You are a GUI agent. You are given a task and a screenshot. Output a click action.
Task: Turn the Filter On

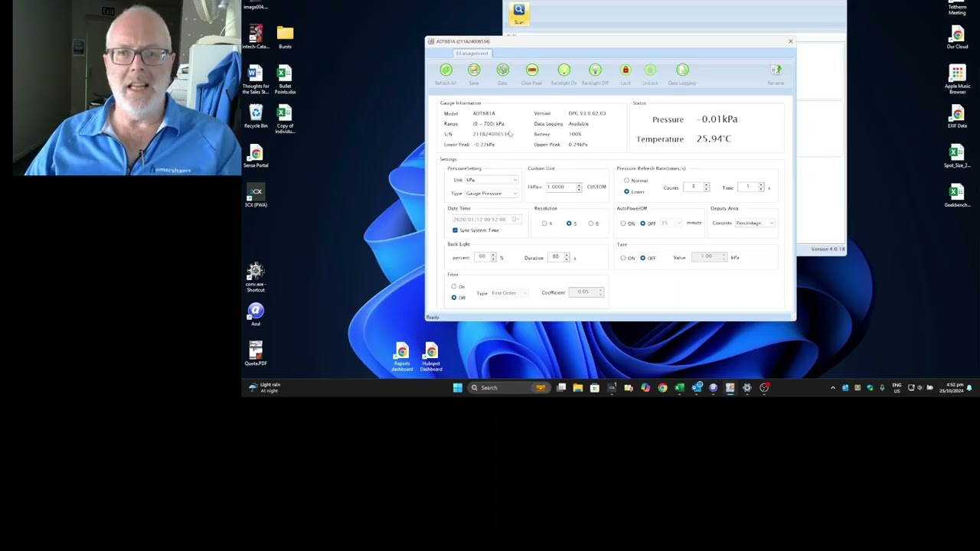(454, 287)
